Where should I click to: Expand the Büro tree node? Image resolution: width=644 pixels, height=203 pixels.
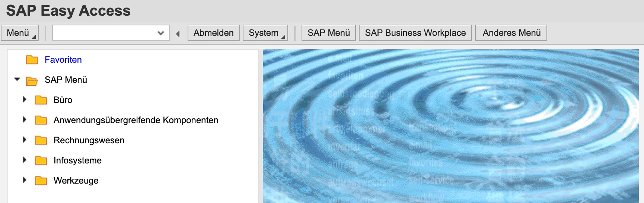[25, 99]
